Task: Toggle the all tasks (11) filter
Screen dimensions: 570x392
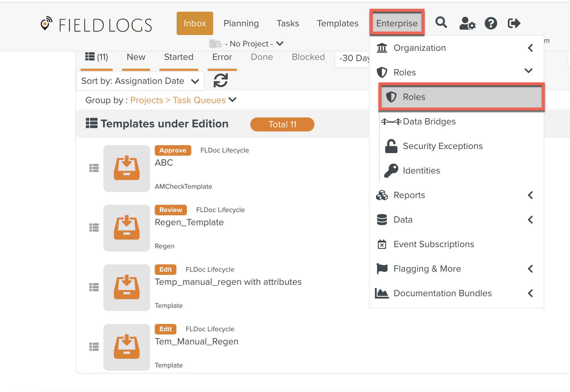Action: (x=97, y=57)
